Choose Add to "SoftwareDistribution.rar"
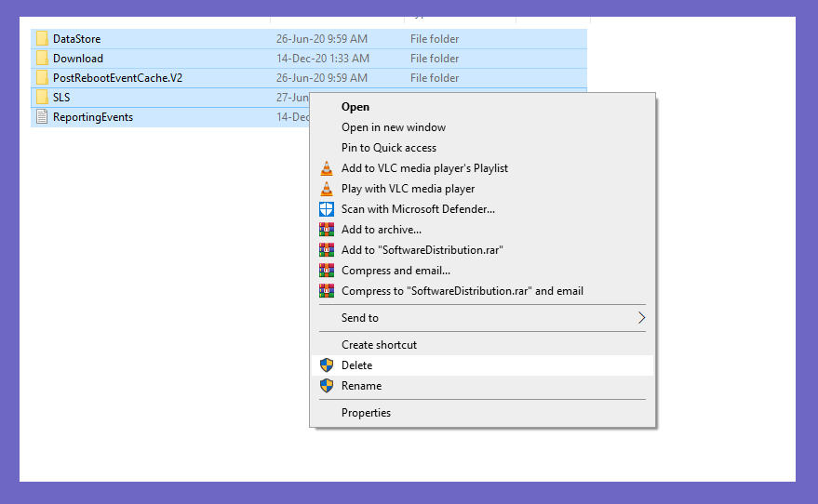This screenshot has height=504, width=818. 482,249
